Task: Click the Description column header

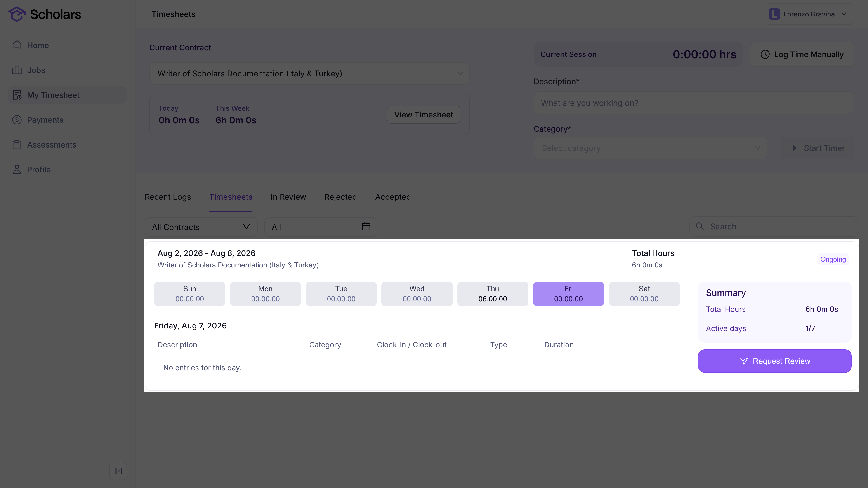Action: pos(177,345)
